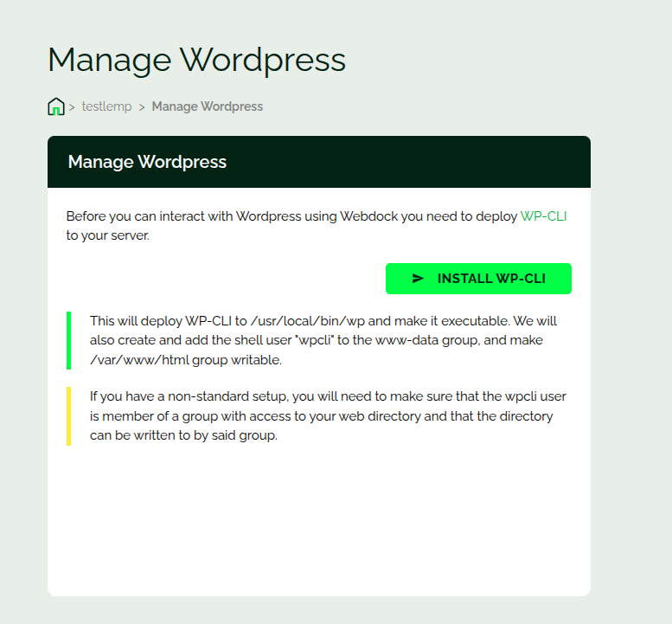Go to the testlemp breadcrumb link
Screen dimensions: 672x624
[106, 106]
